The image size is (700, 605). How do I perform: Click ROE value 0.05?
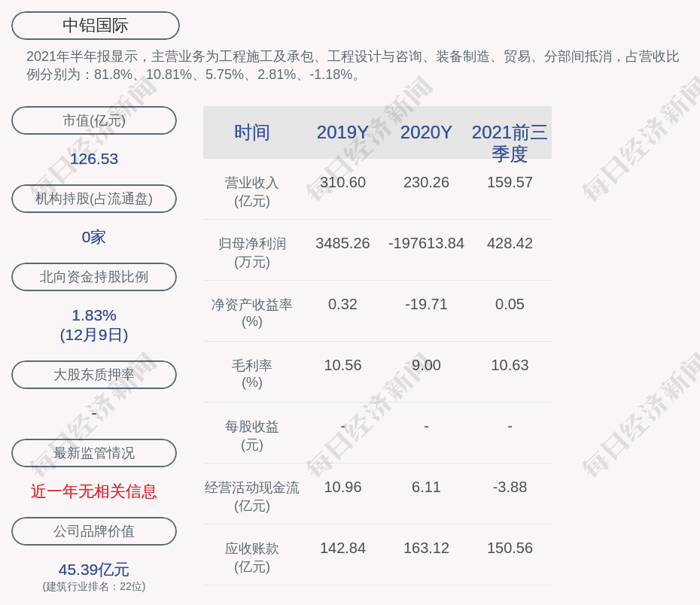point(510,304)
